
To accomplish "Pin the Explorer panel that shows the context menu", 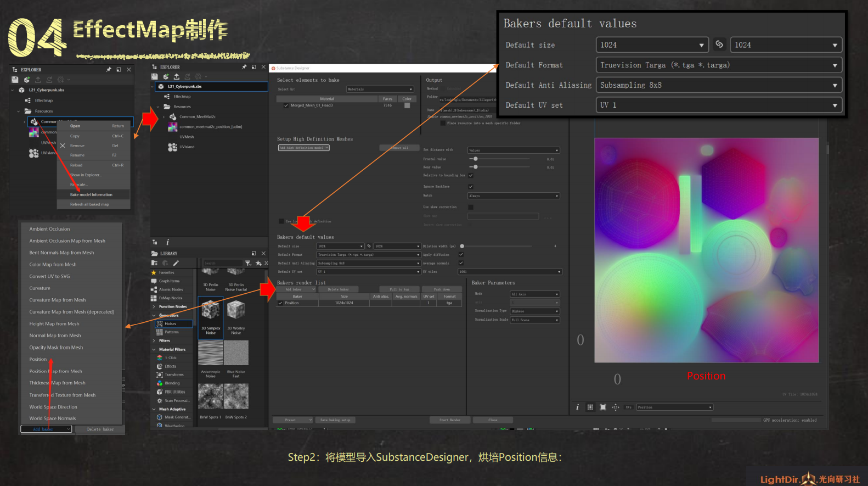I will point(109,70).
